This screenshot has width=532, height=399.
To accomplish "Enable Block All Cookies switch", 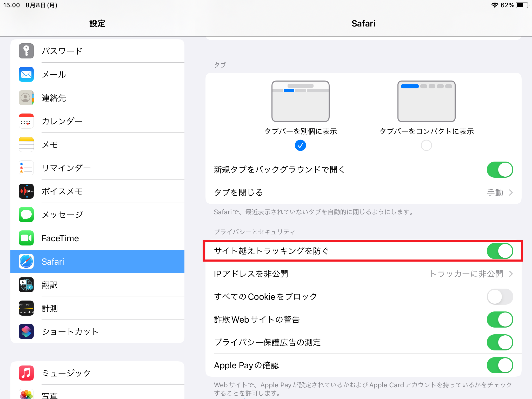I will point(500,297).
